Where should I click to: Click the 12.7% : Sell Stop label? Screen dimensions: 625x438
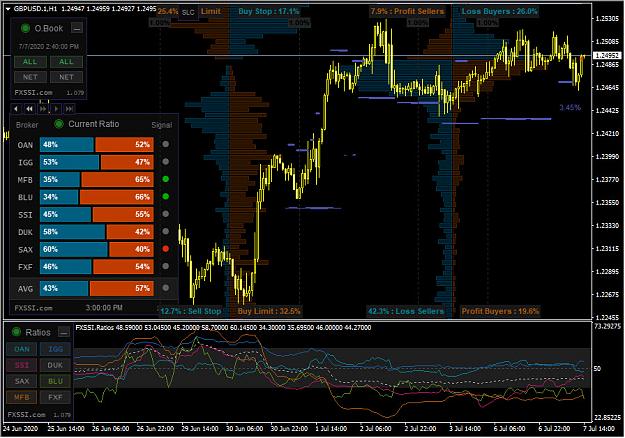pyautogui.click(x=191, y=311)
